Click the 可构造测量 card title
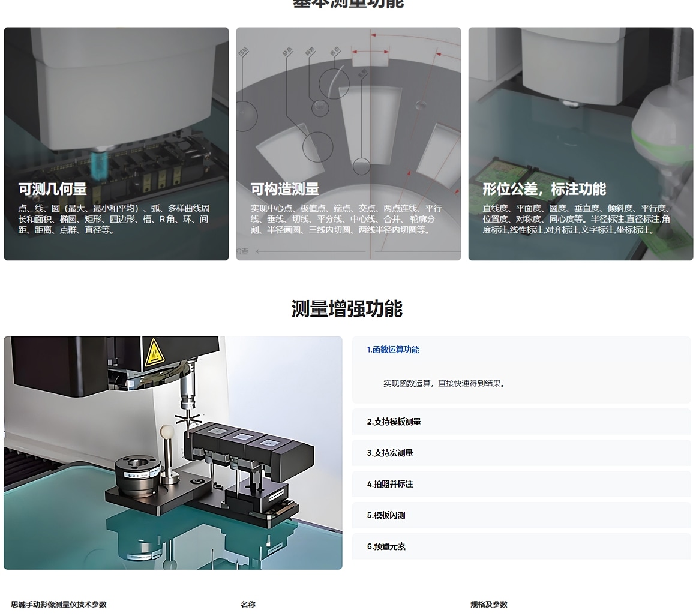Image resolution: width=696 pixels, height=616 pixels. [284, 189]
